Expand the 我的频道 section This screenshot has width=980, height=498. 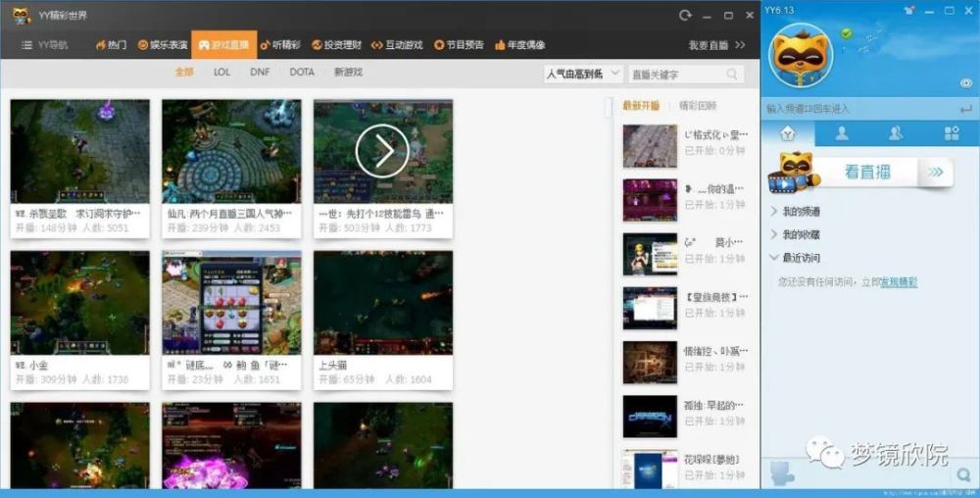click(x=796, y=211)
